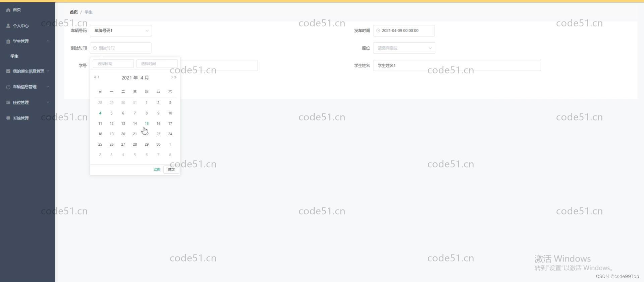Screen dimensions: 644x282
Task: Select April 26 in calendar
Action: click(x=111, y=144)
